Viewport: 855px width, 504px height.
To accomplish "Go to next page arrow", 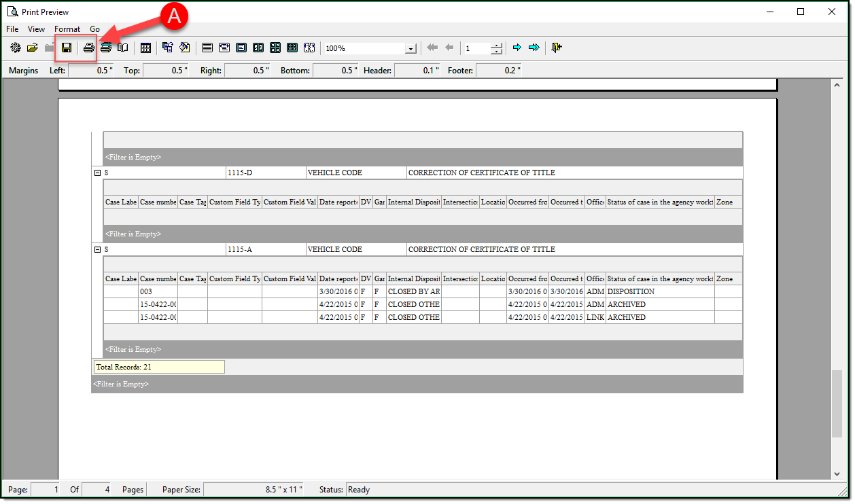I will click(517, 48).
